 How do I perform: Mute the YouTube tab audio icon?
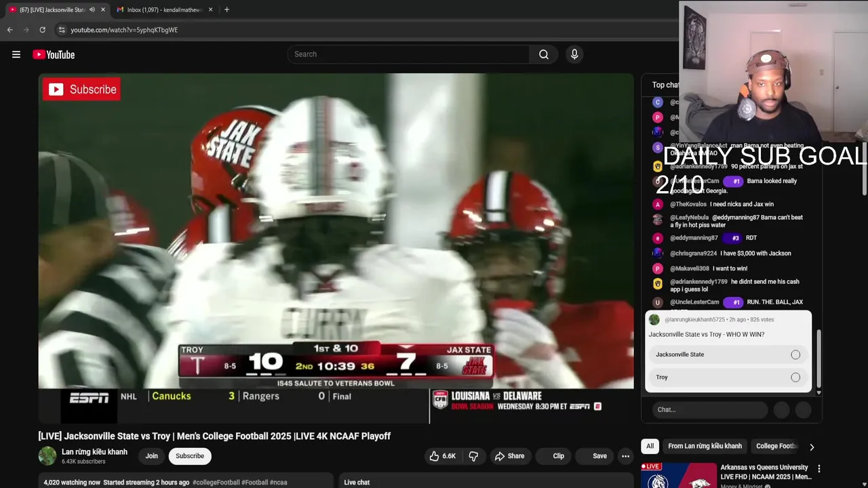pos(92,9)
